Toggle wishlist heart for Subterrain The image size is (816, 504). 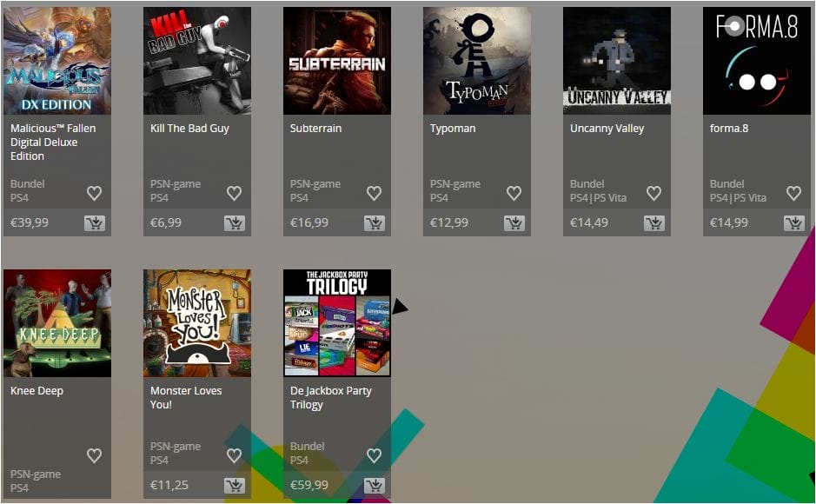375,193
